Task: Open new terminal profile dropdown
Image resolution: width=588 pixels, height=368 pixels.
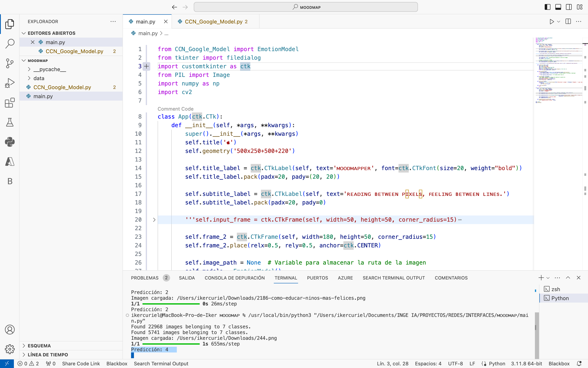Action: (x=548, y=278)
